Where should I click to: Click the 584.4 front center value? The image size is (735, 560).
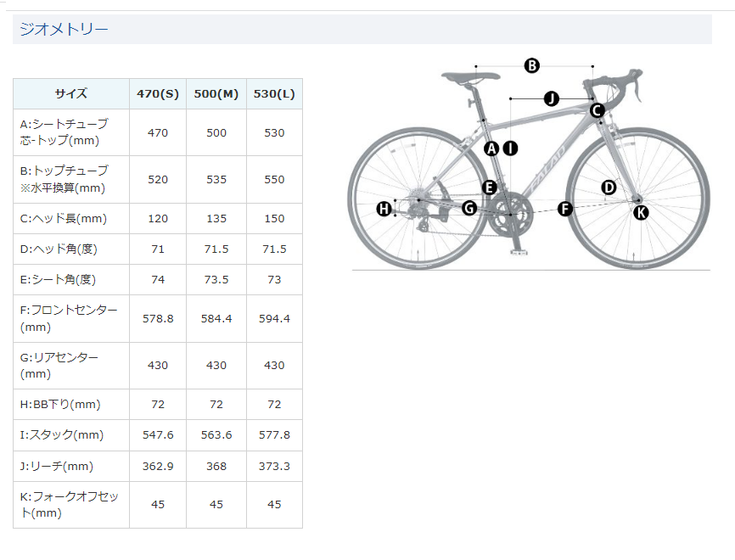[x=216, y=319]
